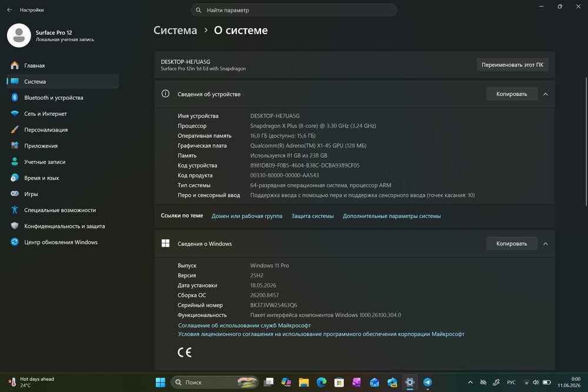Image resolution: width=588 pixels, height=392 pixels.
Task: Show hidden tray icons chevron
Action: pyautogui.click(x=470, y=382)
